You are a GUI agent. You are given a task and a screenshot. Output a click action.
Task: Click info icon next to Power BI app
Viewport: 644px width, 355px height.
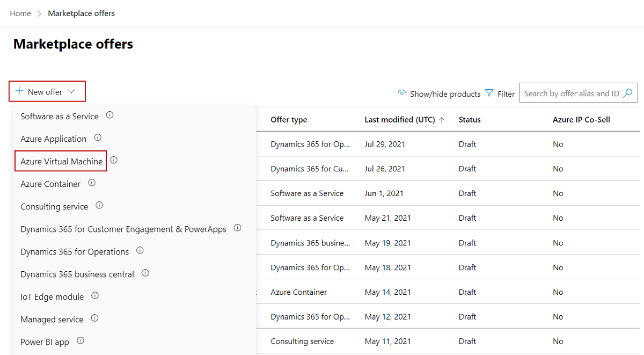click(80, 340)
